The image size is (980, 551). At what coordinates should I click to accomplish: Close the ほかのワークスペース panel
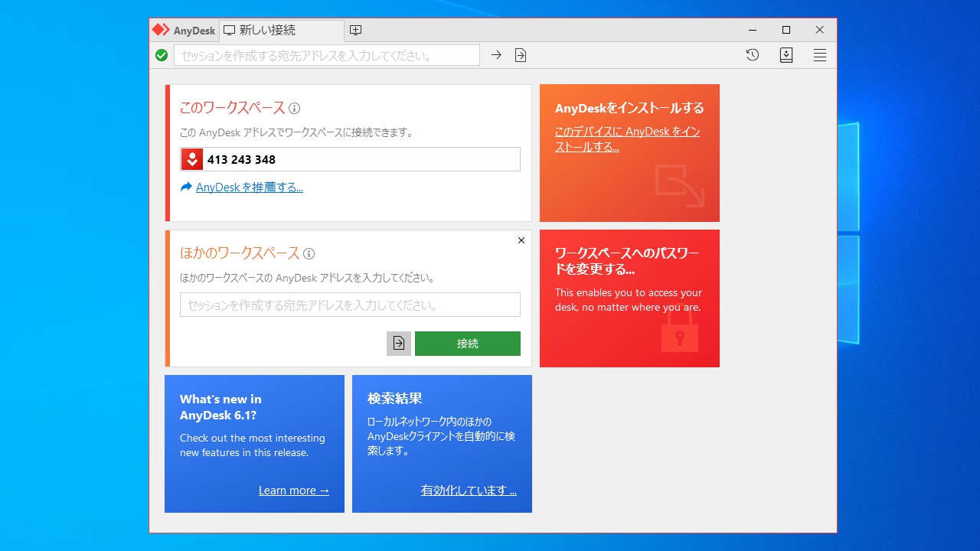pos(521,240)
